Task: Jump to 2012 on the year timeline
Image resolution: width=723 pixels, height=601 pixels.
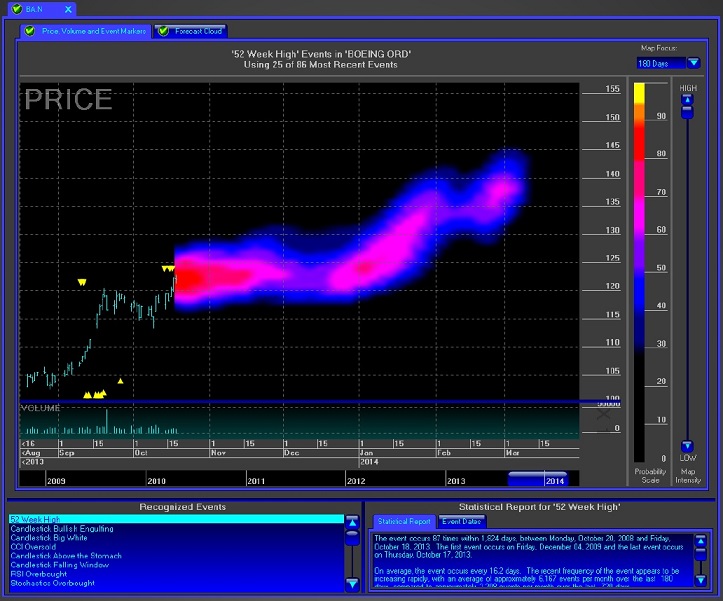Action: pyautogui.click(x=356, y=481)
